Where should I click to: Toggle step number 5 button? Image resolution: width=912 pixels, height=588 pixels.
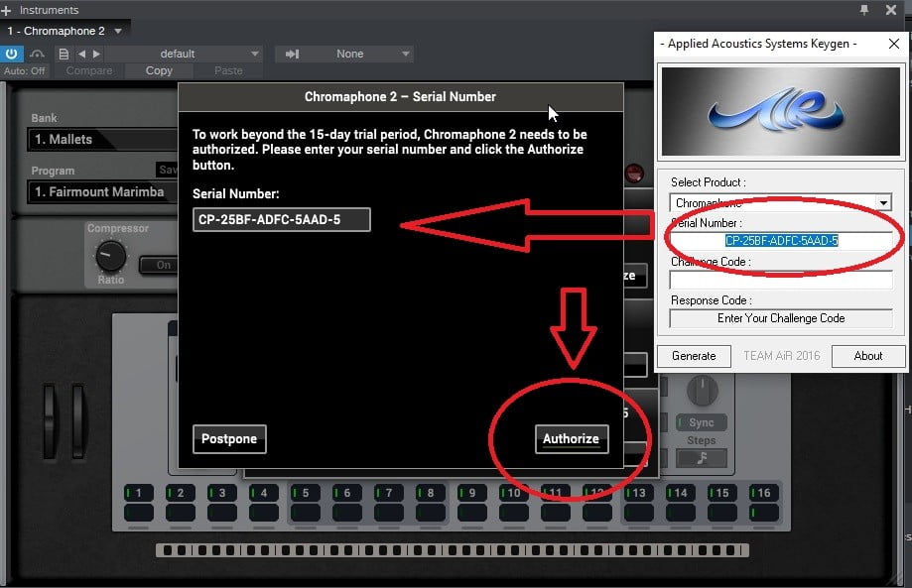[x=306, y=493]
